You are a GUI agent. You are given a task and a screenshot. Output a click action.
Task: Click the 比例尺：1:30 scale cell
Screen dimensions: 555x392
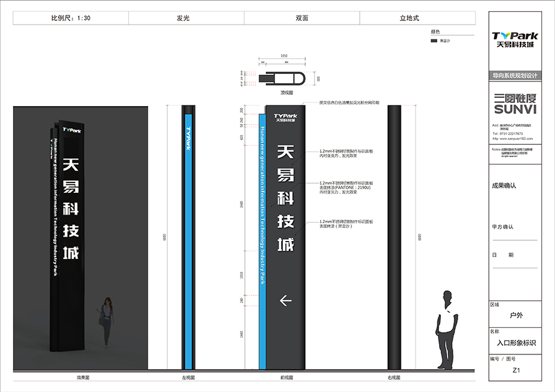(71, 18)
